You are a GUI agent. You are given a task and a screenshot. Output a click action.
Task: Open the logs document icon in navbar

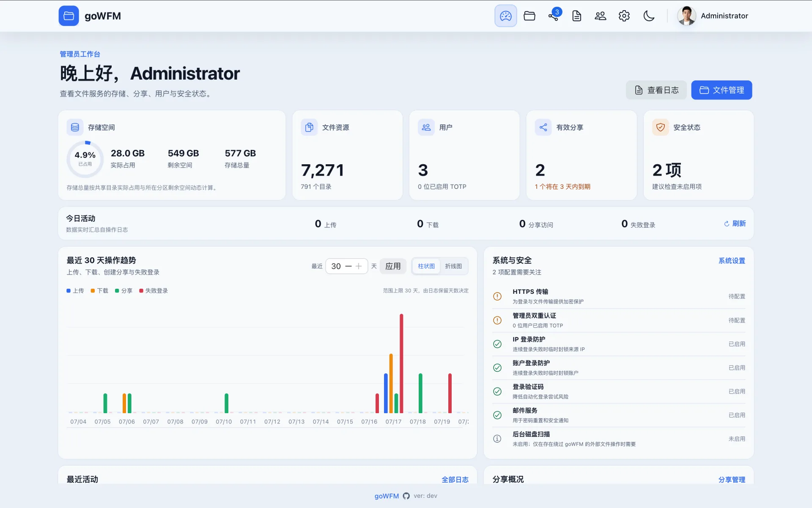[576, 16]
